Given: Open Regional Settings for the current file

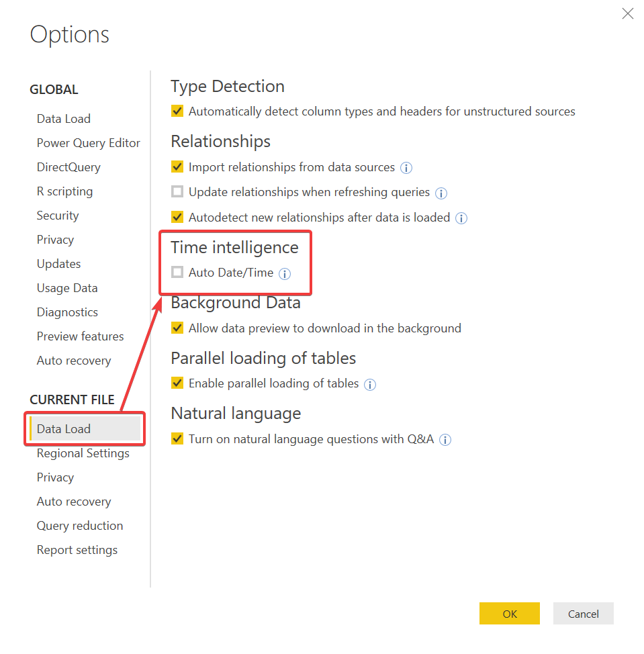Looking at the screenshot, I should (83, 453).
